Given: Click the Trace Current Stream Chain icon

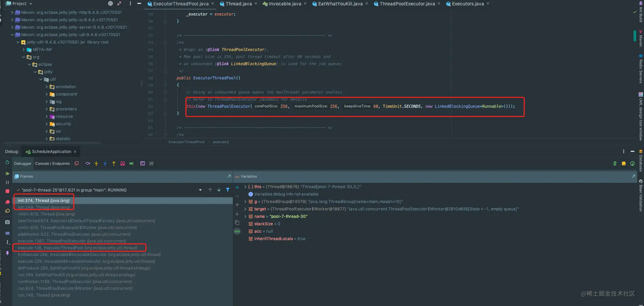Looking at the screenshot, I should [x=151, y=163].
